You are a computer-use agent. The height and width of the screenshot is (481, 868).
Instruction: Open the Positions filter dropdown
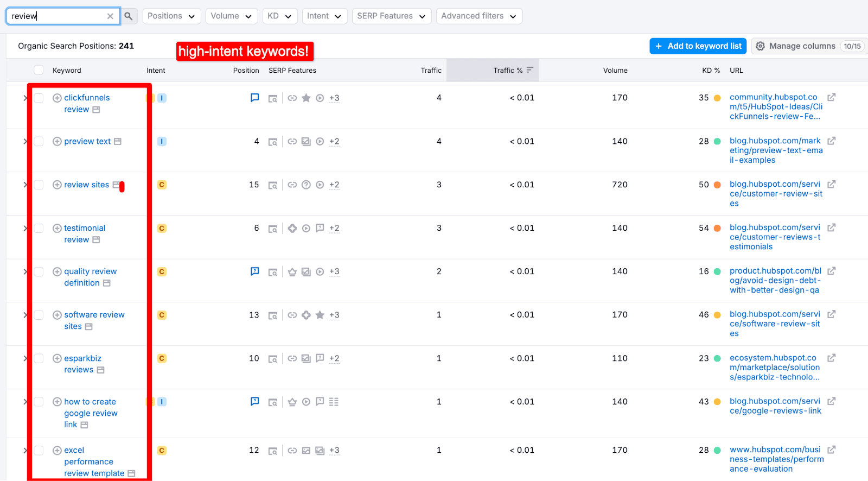pyautogui.click(x=171, y=16)
